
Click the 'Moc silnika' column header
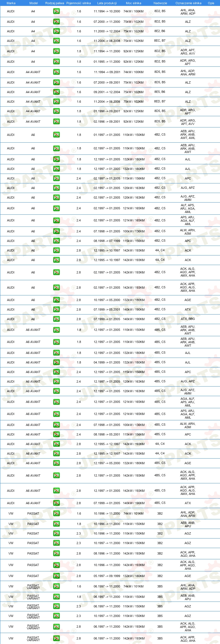(x=134, y=3)
